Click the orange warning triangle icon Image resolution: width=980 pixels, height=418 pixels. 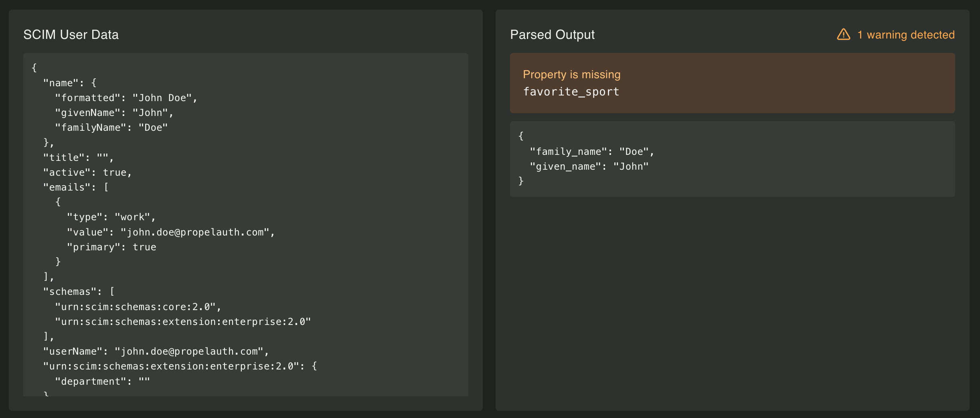click(x=843, y=34)
